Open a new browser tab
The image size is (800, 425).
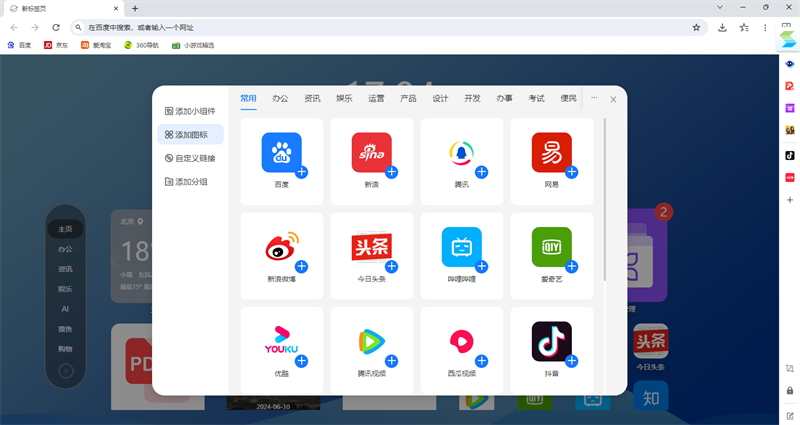click(135, 8)
